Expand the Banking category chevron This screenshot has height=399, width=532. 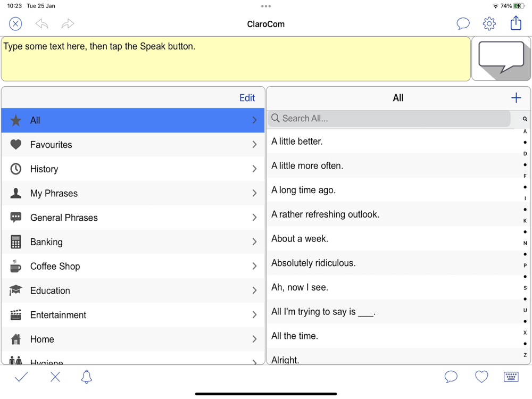click(254, 242)
